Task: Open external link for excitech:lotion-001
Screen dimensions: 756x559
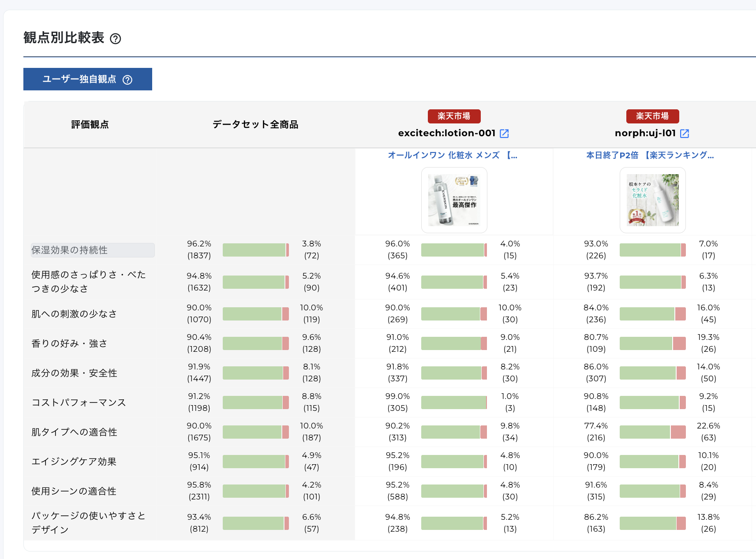Action: (x=505, y=134)
